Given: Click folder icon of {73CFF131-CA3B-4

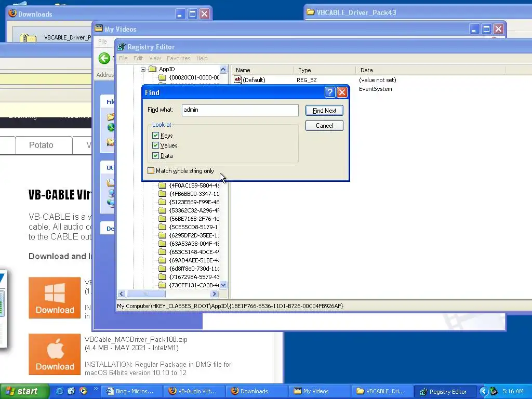Looking at the screenshot, I should point(163,285).
